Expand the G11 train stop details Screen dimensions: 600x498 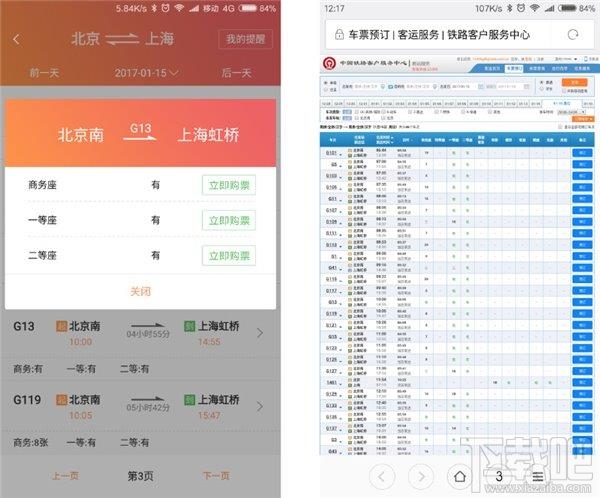tap(341, 200)
